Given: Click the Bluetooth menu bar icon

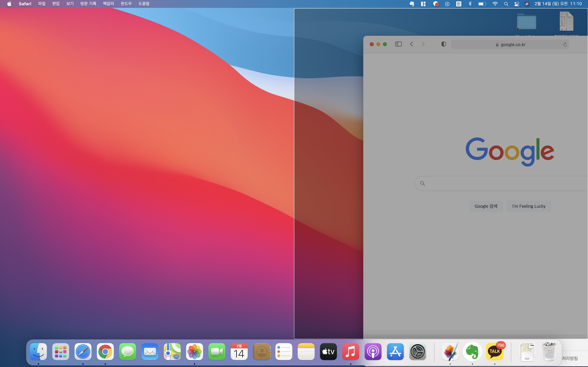Looking at the screenshot, I should coord(470,4).
